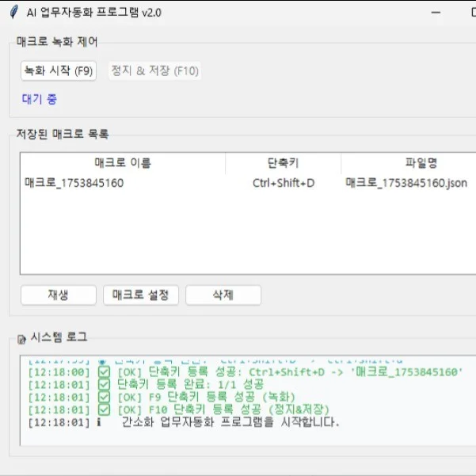Click the 파일명 column header
This screenshot has height=476, width=476.
pos(421,163)
